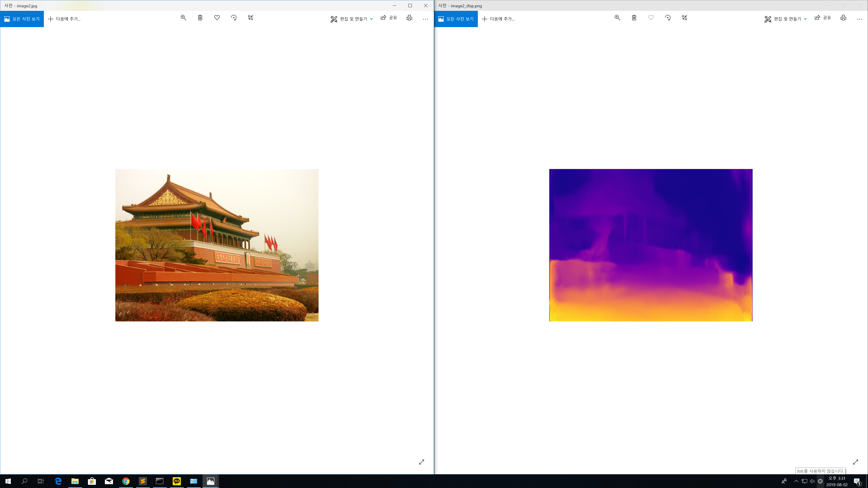Rotate image2.jpg with rotate icon
The image size is (868, 488).
point(234,18)
